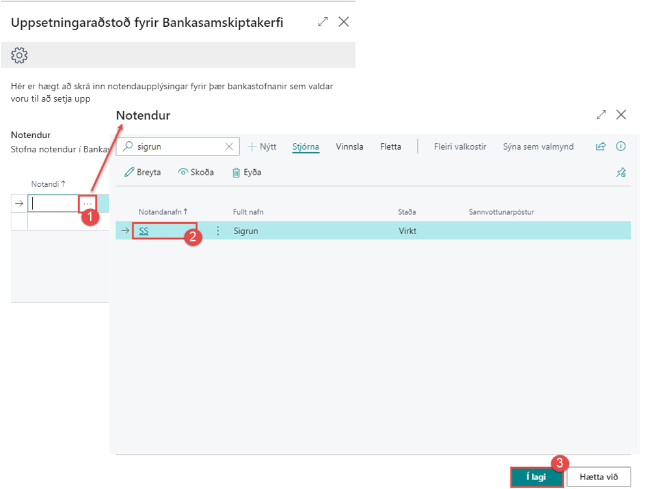645x489 pixels.
Task: Cancel with the Hætta við button
Action: click(x=599, y=477)
